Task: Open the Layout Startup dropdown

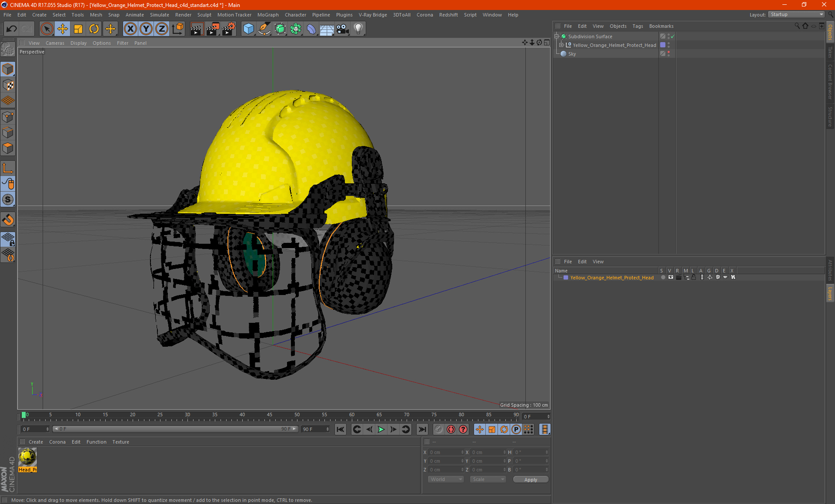Action: coord(796,15)
